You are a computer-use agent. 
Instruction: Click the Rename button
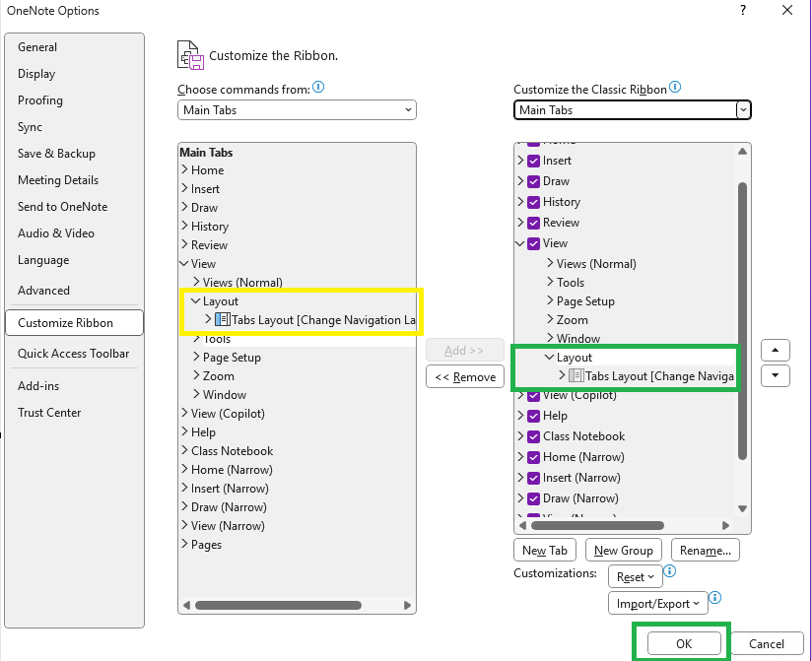click(x=706, y=551)
